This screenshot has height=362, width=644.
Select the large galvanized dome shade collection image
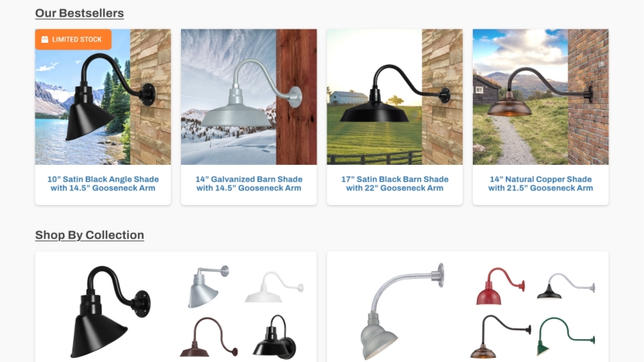402,312
